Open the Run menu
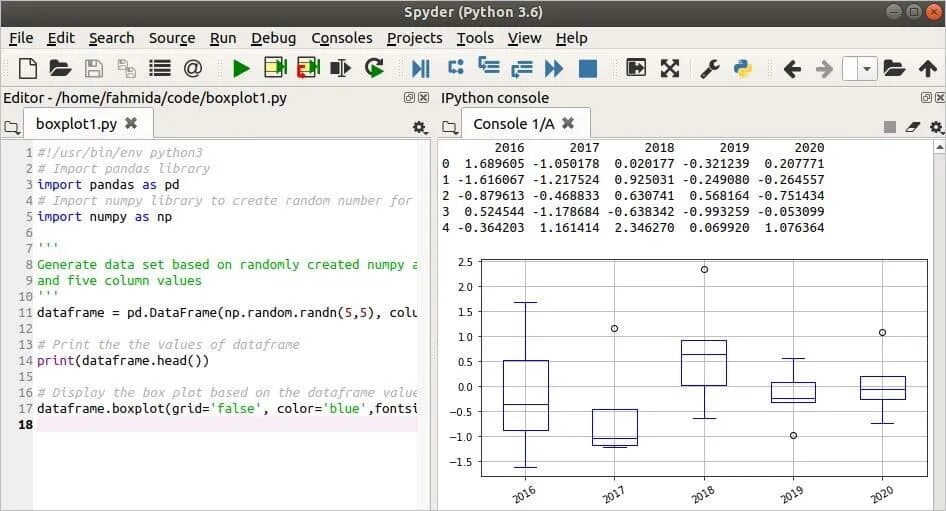Screen dimensions: 946x511 tap(223, 38)
